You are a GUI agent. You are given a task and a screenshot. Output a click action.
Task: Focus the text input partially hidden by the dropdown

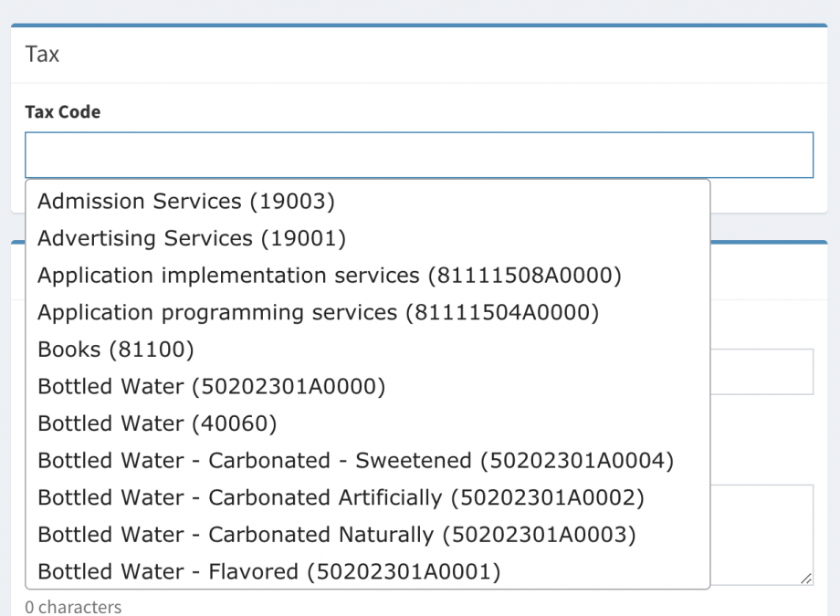pos(761,371)
